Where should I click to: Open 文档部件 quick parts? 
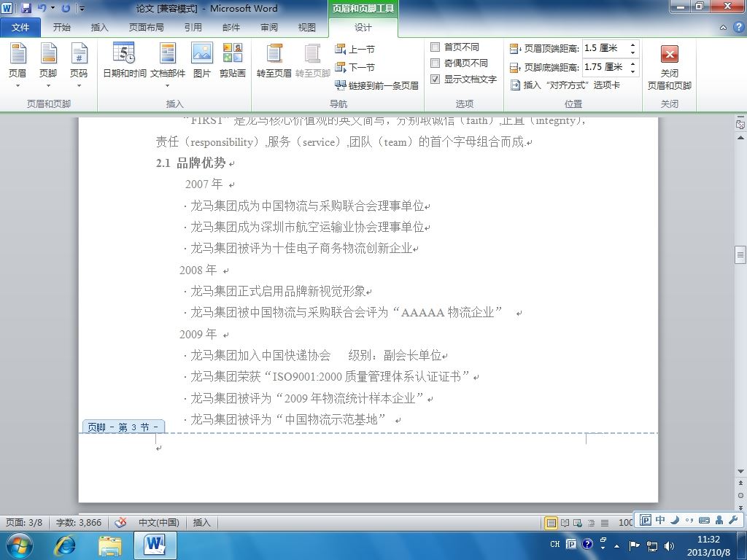tap(168, 65)
